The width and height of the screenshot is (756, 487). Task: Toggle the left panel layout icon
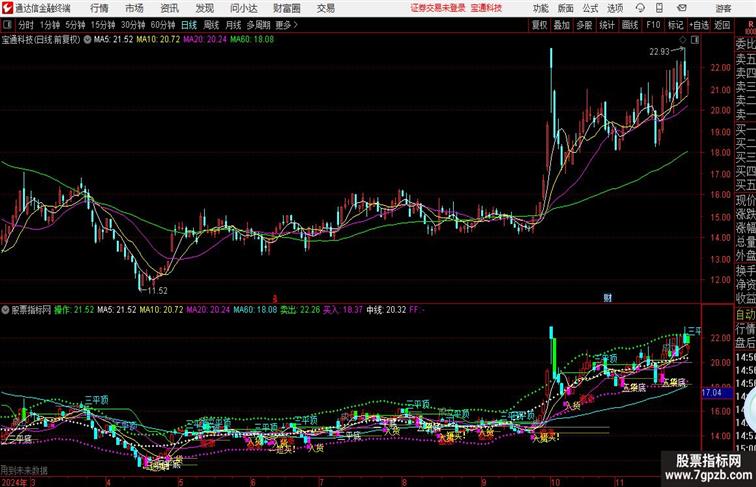(x=7, y=25)
